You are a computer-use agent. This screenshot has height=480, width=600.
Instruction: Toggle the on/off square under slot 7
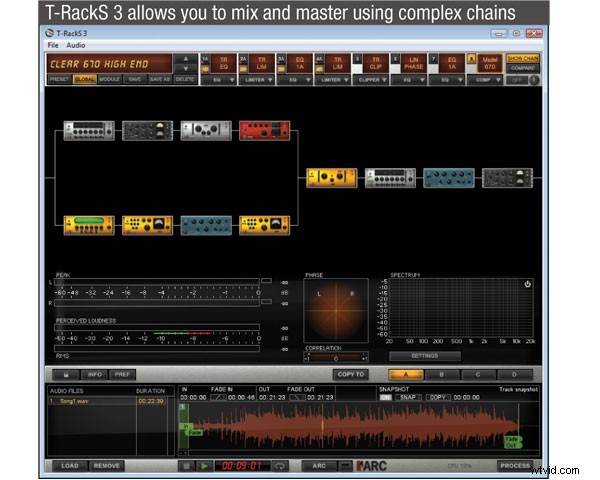[433, 69]
